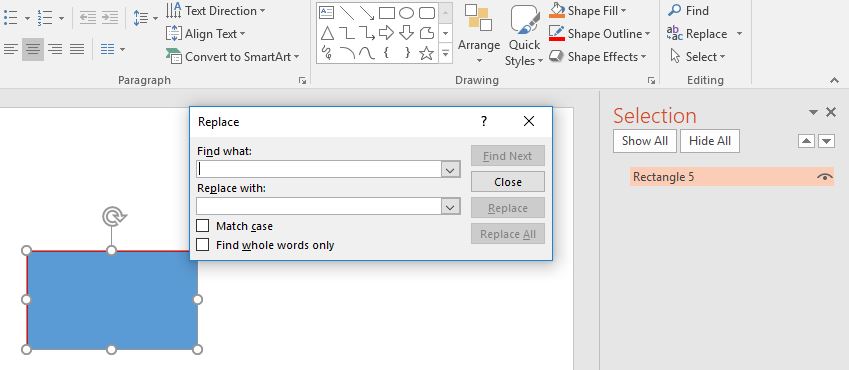Select the Down Arrow shape

[407, 33]
